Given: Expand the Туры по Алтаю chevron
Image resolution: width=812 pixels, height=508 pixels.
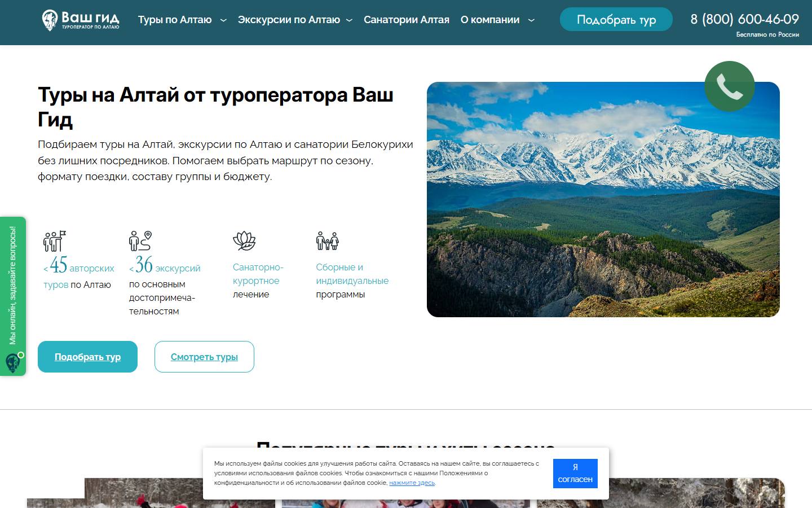Looking at the screenshot, I should coord(223,20).
